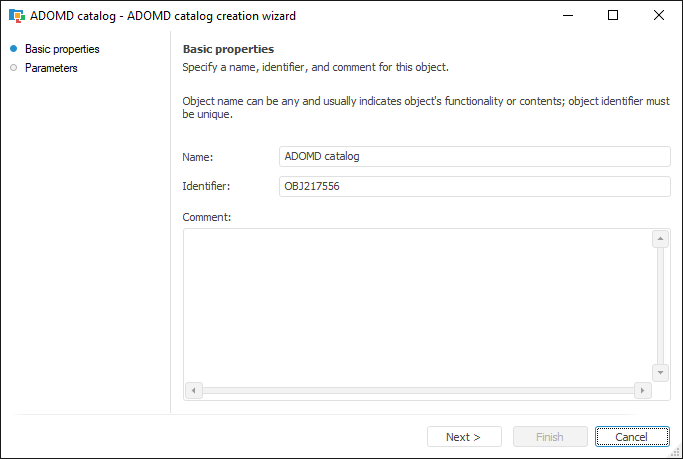Viewport: 683px width, 459px height.
Task: Close the ADOMD catalog creation wizard
Action: point(659,16)
